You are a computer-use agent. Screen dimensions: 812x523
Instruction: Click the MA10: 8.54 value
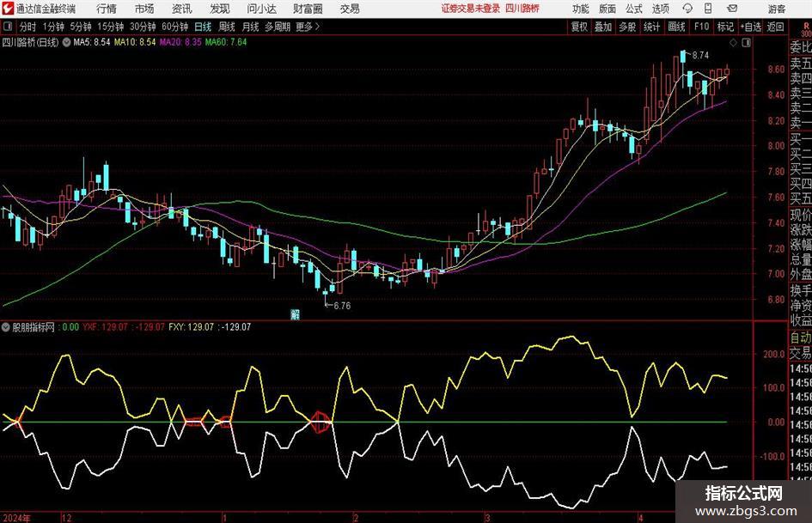tap(135, 42)
